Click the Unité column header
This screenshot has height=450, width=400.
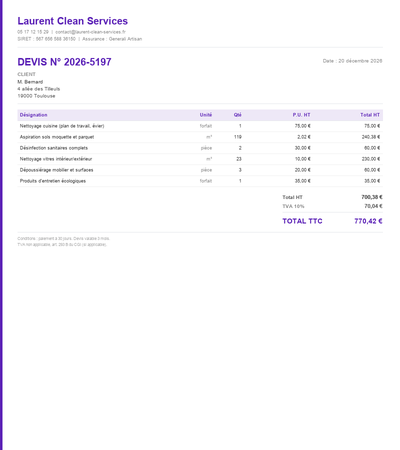pos(206,115)
